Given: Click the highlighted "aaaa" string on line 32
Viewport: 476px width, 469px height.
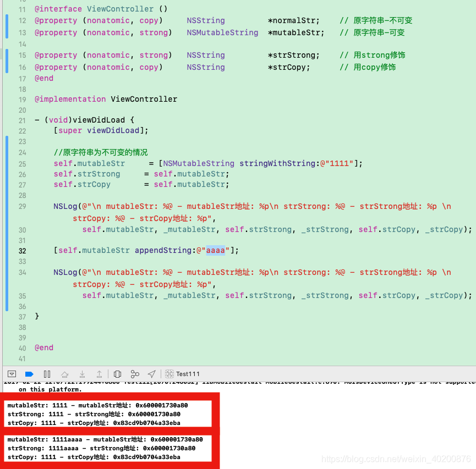Looking at the screenshot, I should coord(216,250).
